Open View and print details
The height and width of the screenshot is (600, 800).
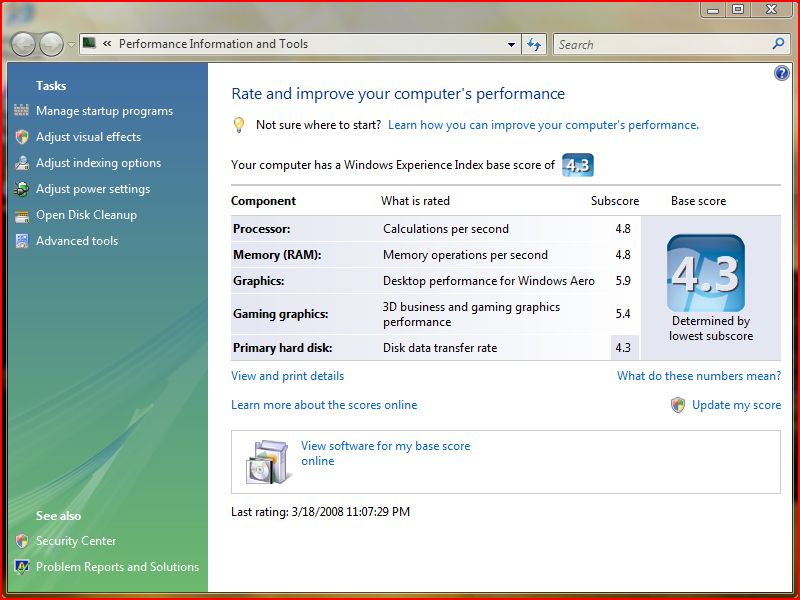(x=287, y=376)
